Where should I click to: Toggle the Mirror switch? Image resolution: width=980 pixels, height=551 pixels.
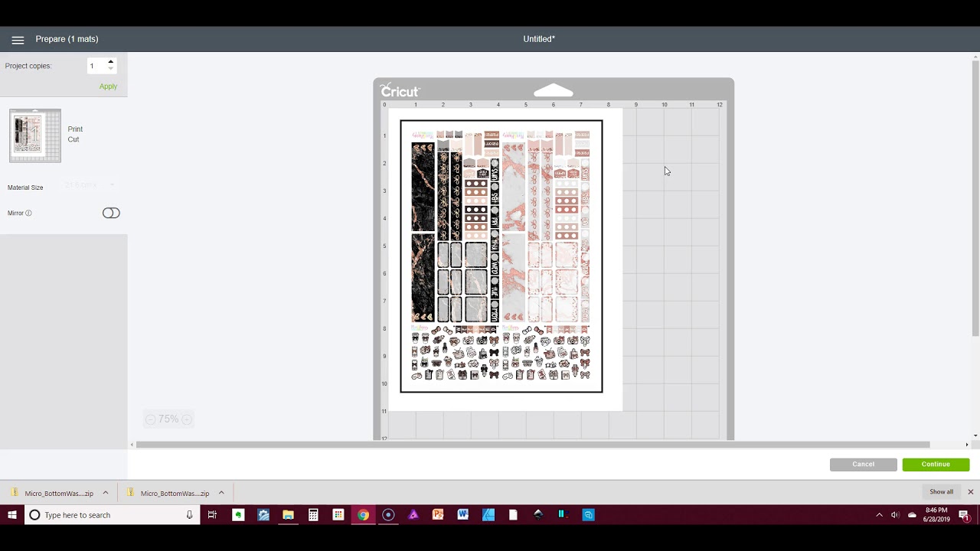111,213
